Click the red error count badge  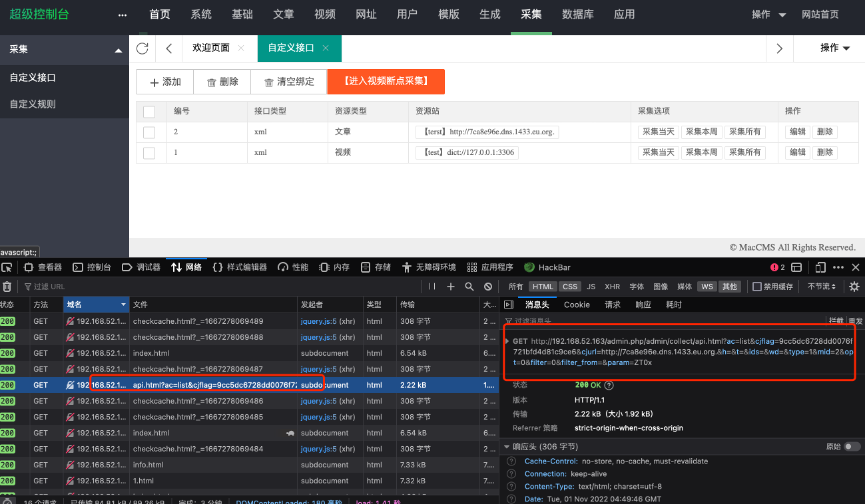(x=778, y=267)
